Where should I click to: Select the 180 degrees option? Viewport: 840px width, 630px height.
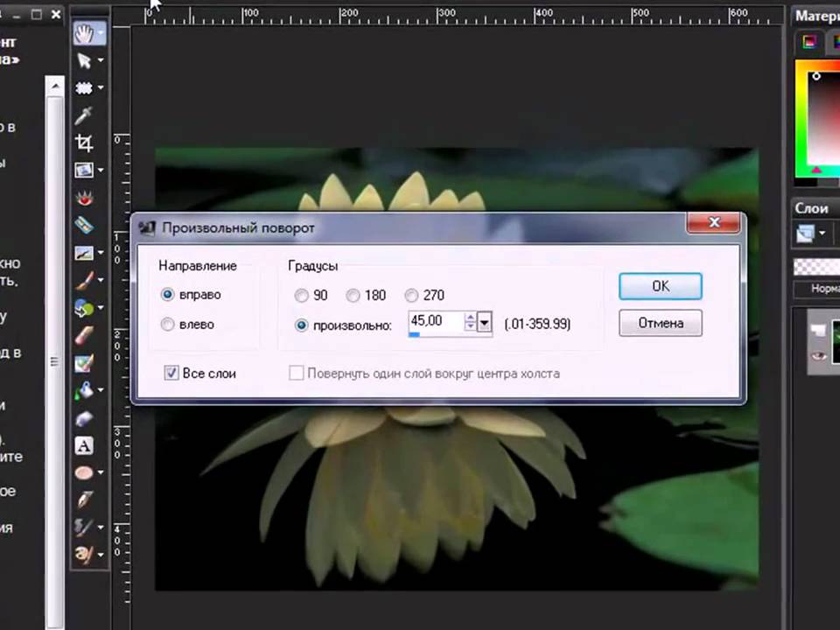click(x=353, y=295)
